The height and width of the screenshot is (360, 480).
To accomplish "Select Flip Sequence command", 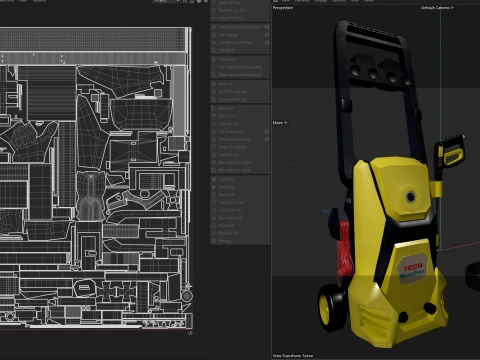I will tap(240, 218).
